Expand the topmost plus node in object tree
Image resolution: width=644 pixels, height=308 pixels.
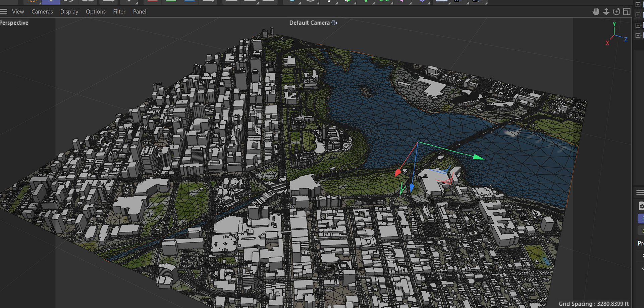pyautogui.click(x=638, y=5)
